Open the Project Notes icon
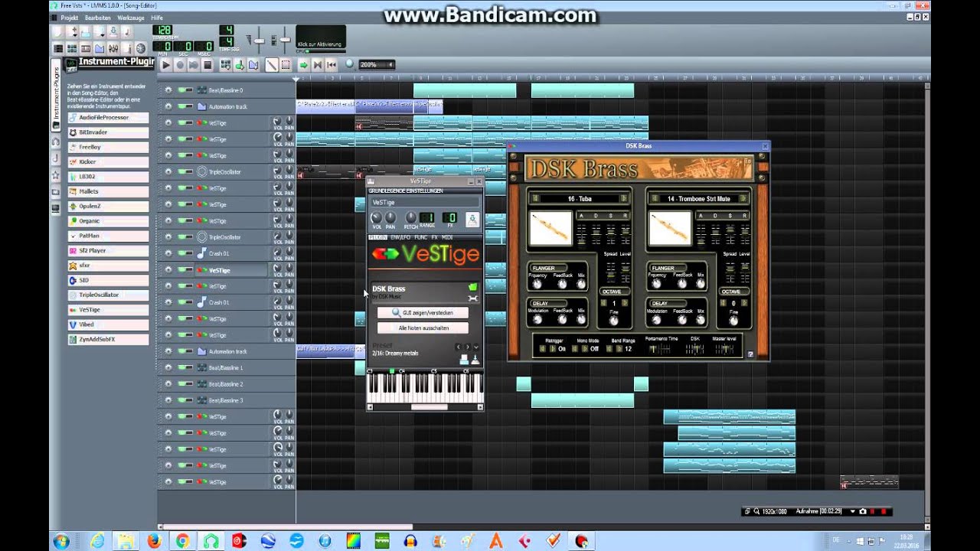The image size is (980, 551). (127, 48)
